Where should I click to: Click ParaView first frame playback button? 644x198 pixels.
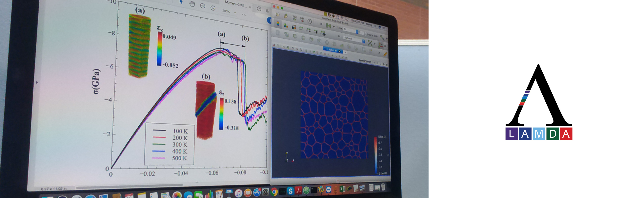[x=328, y=26]
